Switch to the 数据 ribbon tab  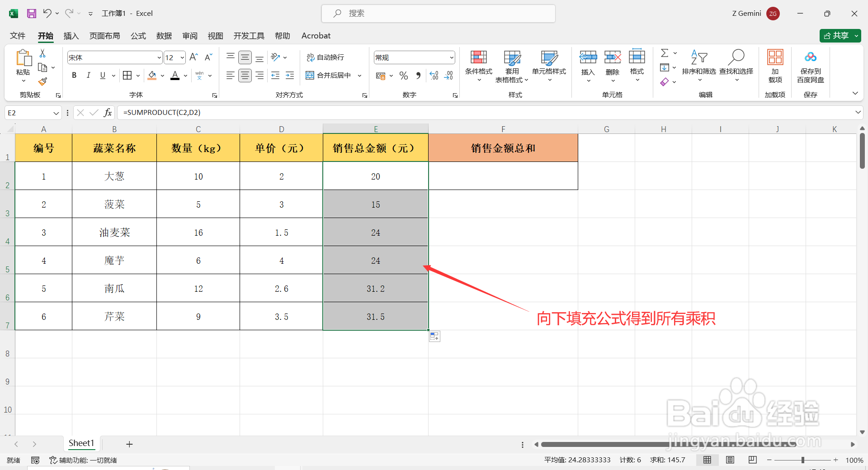coord(164,36)
